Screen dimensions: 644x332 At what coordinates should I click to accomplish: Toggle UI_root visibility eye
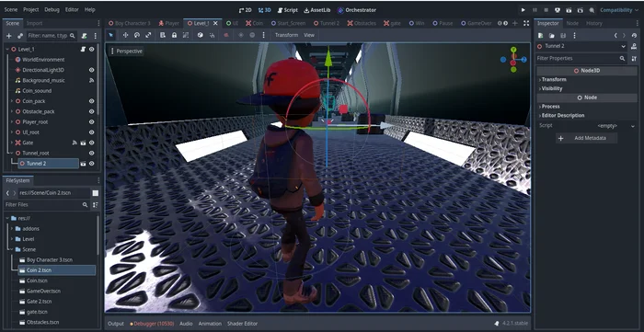pos(92,132)
